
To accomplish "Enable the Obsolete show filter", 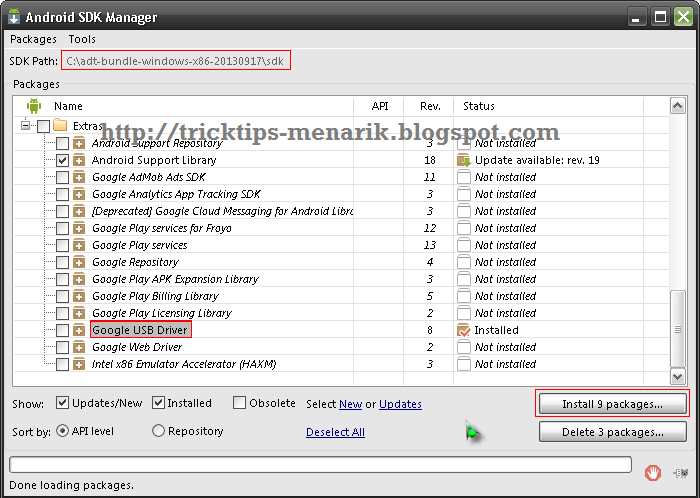I will point(239,403).
